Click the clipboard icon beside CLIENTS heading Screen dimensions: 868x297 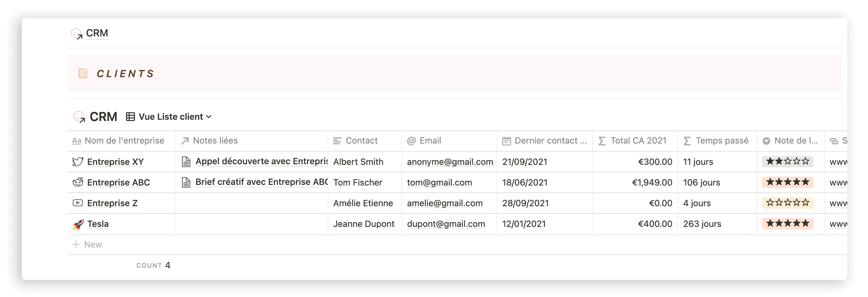83,73
